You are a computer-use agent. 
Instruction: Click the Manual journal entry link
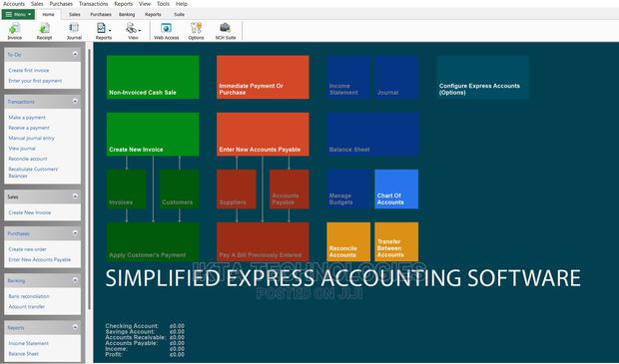pos(32,138)
